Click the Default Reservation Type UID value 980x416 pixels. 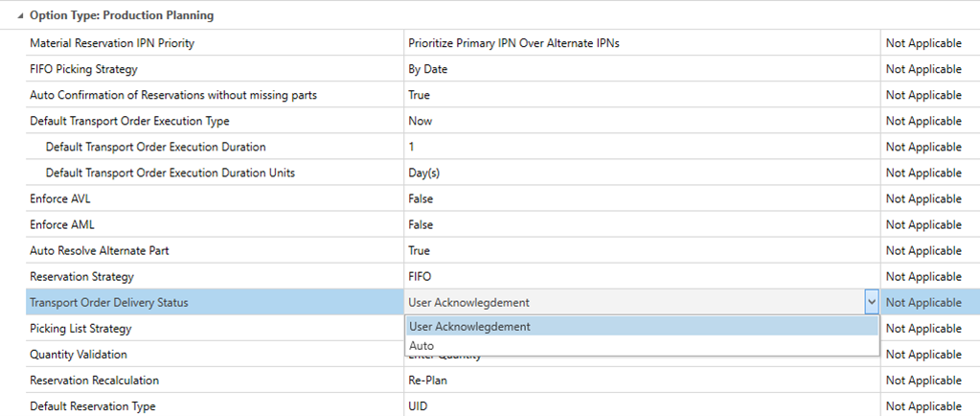pos(419,405)
